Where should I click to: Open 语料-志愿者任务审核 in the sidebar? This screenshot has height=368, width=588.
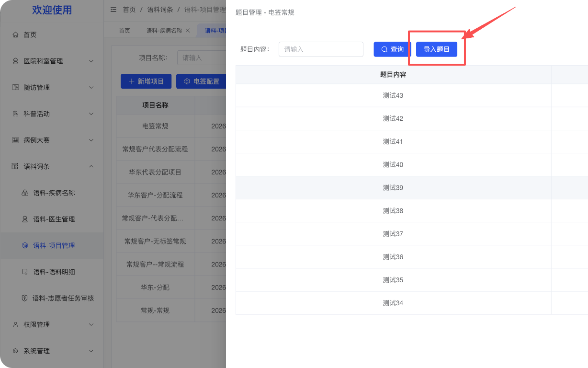click(52, 299)
